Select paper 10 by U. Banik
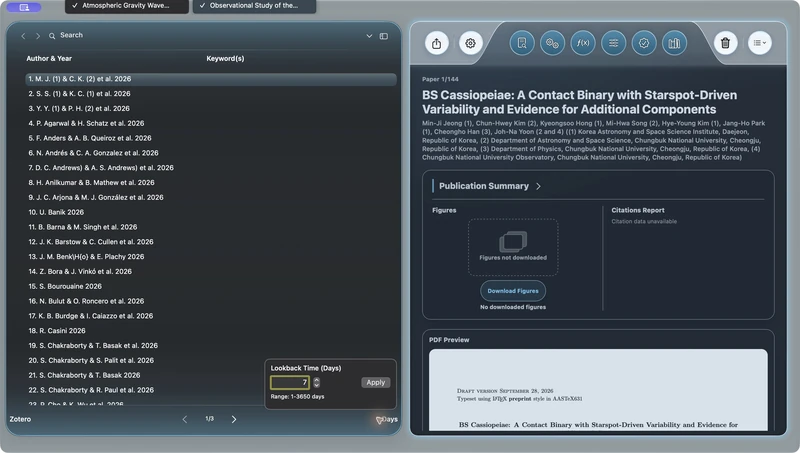The image size is (800, 453). click(211, 212)
